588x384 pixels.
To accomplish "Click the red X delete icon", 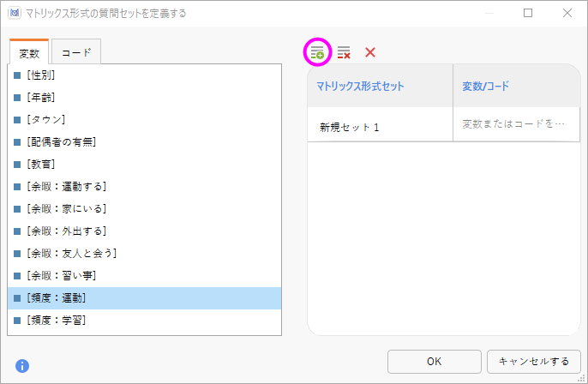I will coord(370,52).
